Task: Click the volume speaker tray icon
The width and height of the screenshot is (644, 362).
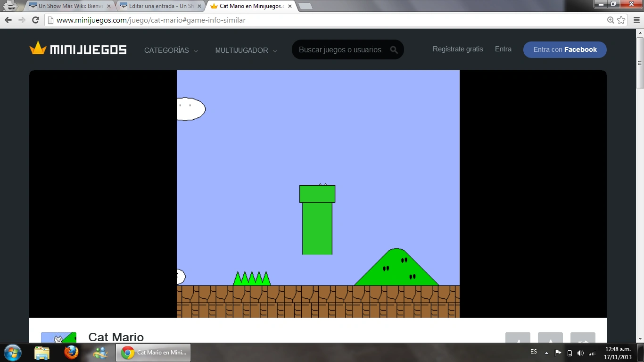Action: click(x=580, y=353)
